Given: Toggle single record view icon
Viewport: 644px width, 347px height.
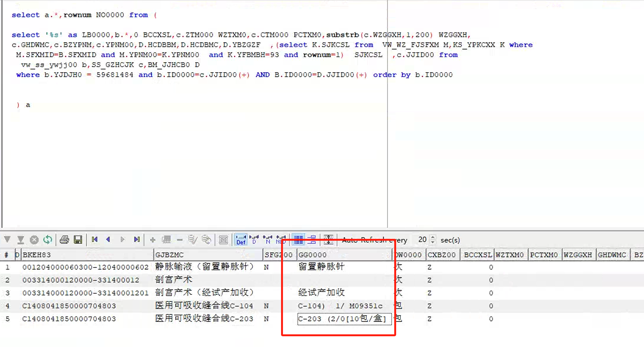Looking at the screenshot, I should click(312, 240).
